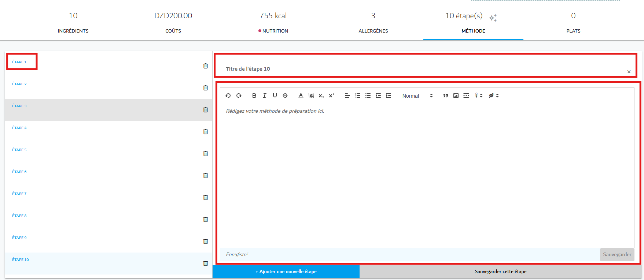
Task: Insert a block quote
Action: pos(446,96)
